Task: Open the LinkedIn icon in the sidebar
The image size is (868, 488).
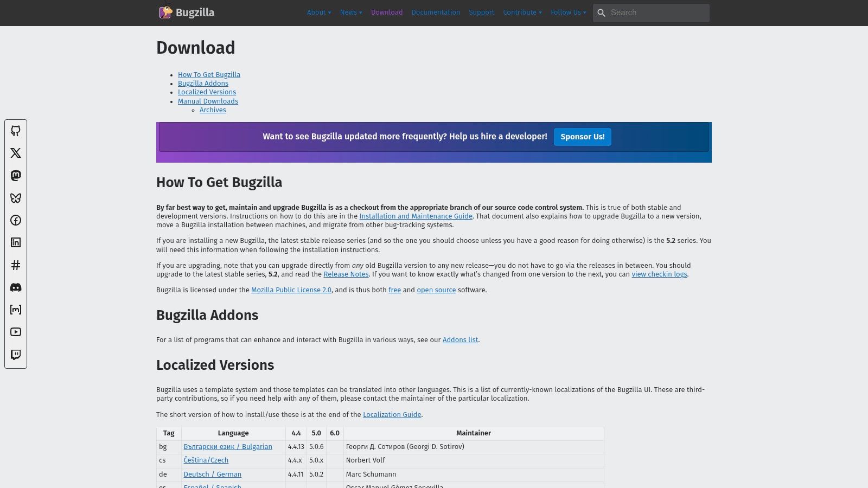Action: (x=16, y=242)
